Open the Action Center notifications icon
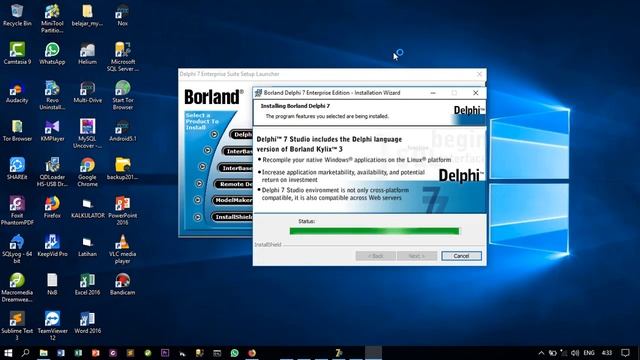The height and width of the screenshot is (360, 640). [626, 353]
